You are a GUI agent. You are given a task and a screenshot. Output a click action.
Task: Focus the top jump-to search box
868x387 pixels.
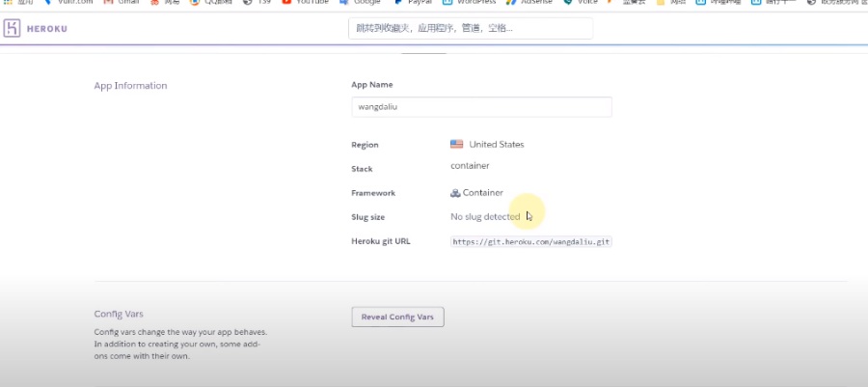(x=471, y=28)
